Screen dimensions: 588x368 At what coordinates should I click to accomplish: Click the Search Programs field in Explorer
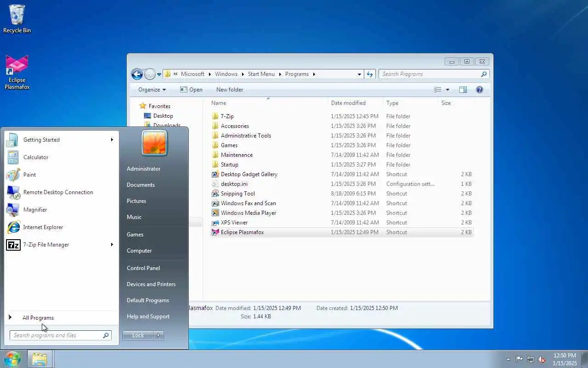pyautogui.click(x=434, y=74)
